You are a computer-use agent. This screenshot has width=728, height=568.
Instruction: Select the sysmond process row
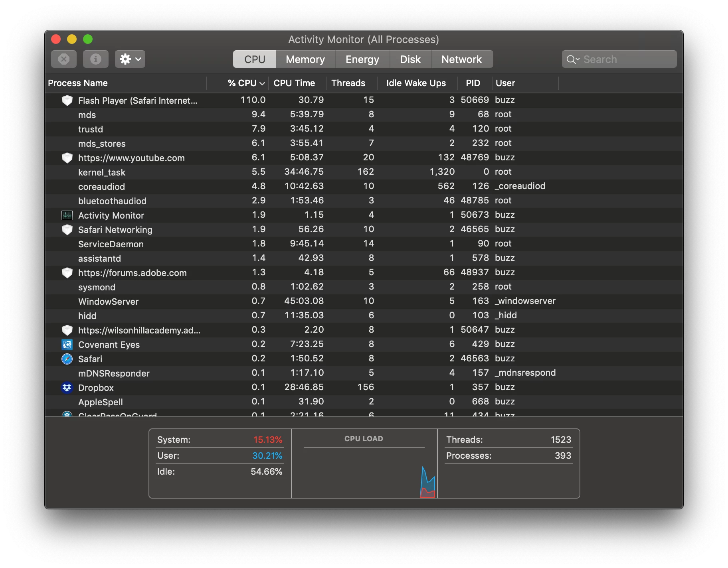click(x=364, y=287)
